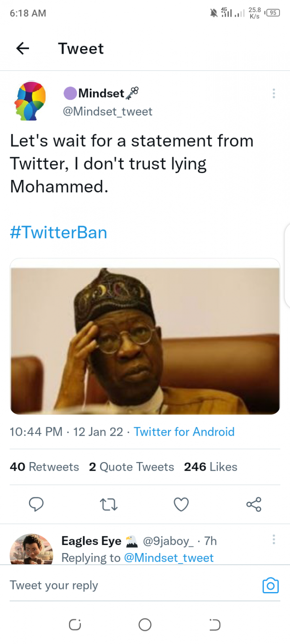Image resolution: width=290 pixels, height=644 pixels.
Task: Open the #TwitterBan hashtag
Action: [58, 232]
